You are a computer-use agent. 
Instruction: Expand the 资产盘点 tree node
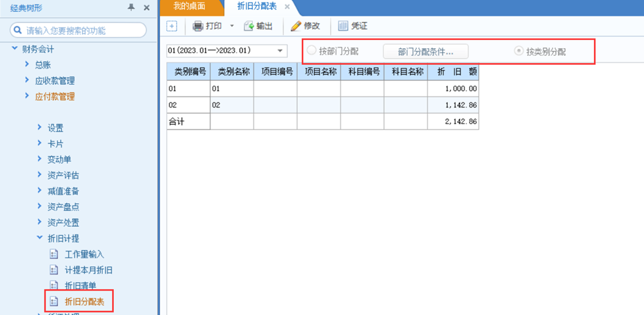point(39,206)
